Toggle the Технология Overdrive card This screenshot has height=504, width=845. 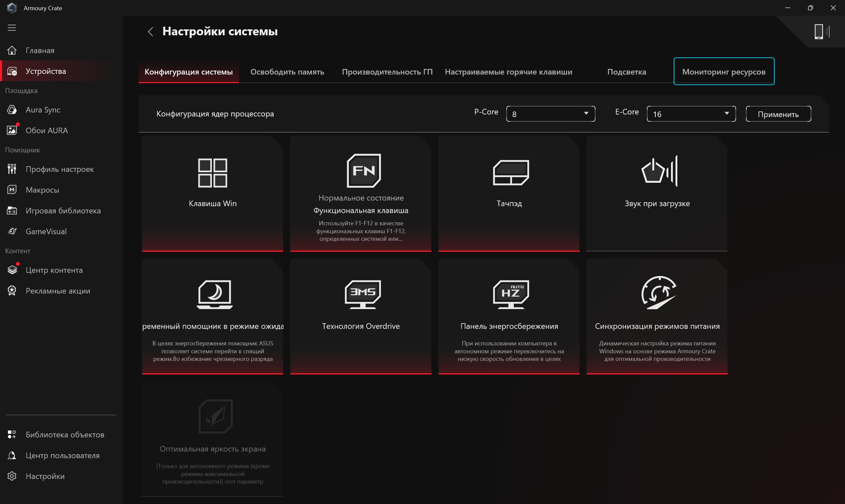click(360, 317)
